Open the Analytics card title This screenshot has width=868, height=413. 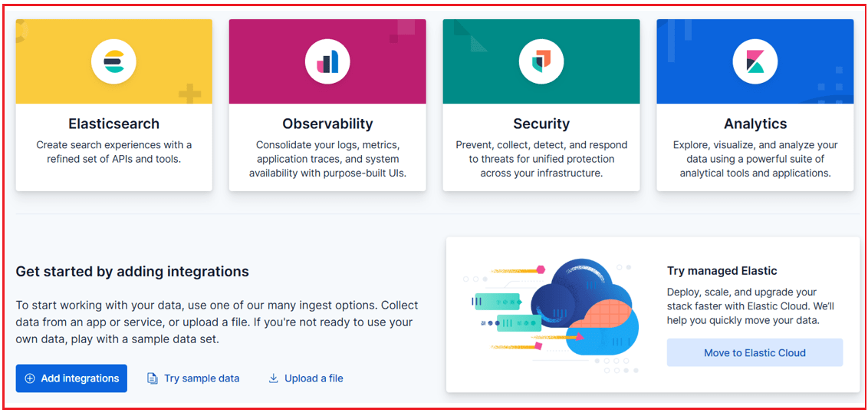point(755,124)
